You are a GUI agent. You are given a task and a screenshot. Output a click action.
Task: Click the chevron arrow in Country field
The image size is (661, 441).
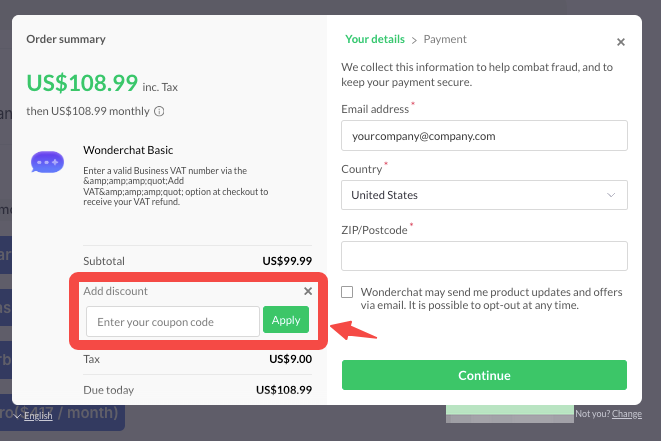(611, 195)
